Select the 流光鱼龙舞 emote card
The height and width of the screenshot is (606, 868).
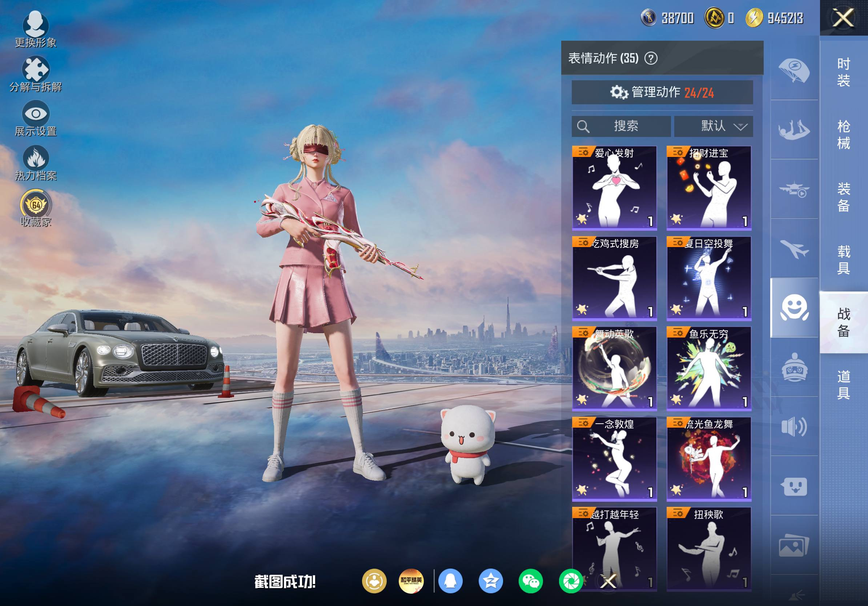tap(709, 459)
